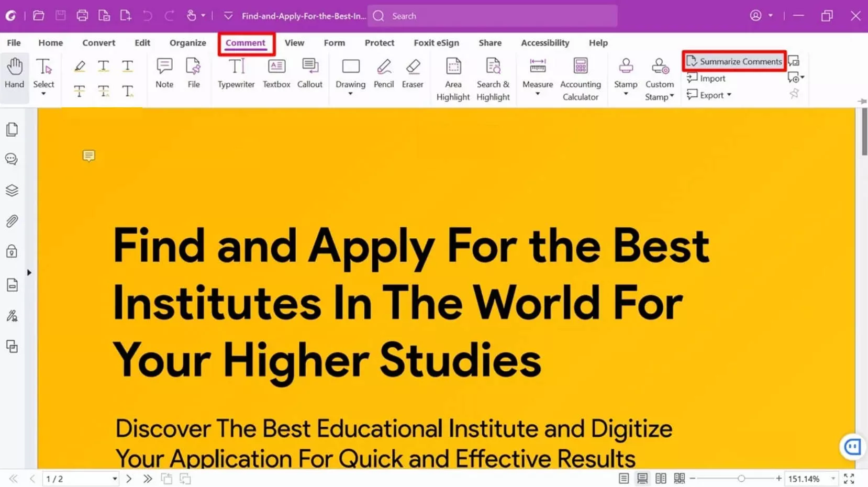868x487 pixels.
Task: Expand the Measure dropdown arrow
Action: pos(538,94)
